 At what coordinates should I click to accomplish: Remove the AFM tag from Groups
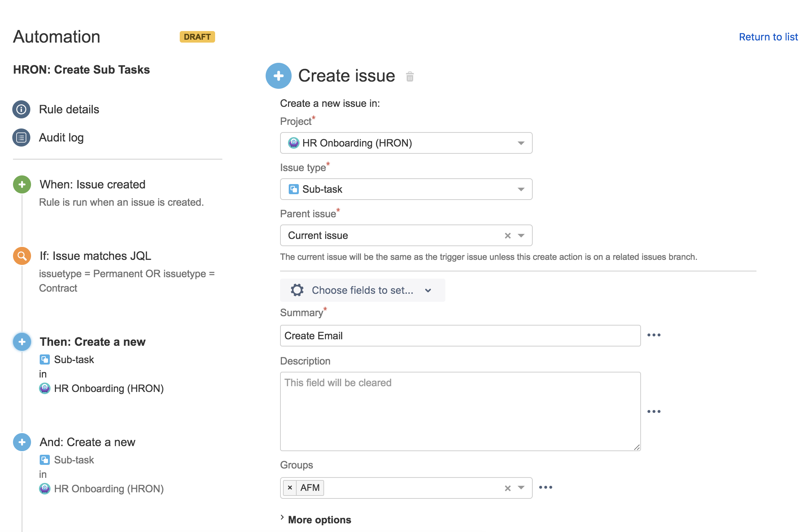click(x=290, y=488)
